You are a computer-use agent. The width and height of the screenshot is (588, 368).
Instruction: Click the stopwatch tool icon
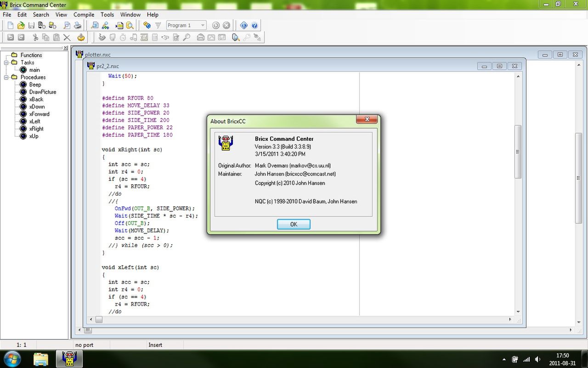tap(123, 37)
